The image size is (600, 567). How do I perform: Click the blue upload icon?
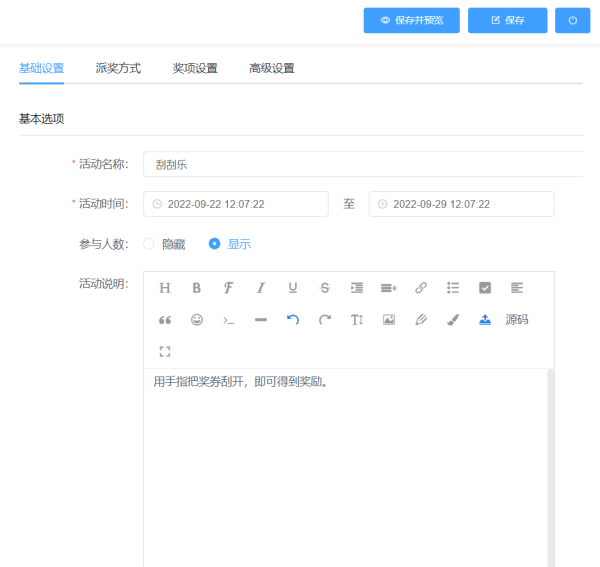click(485, 320)
